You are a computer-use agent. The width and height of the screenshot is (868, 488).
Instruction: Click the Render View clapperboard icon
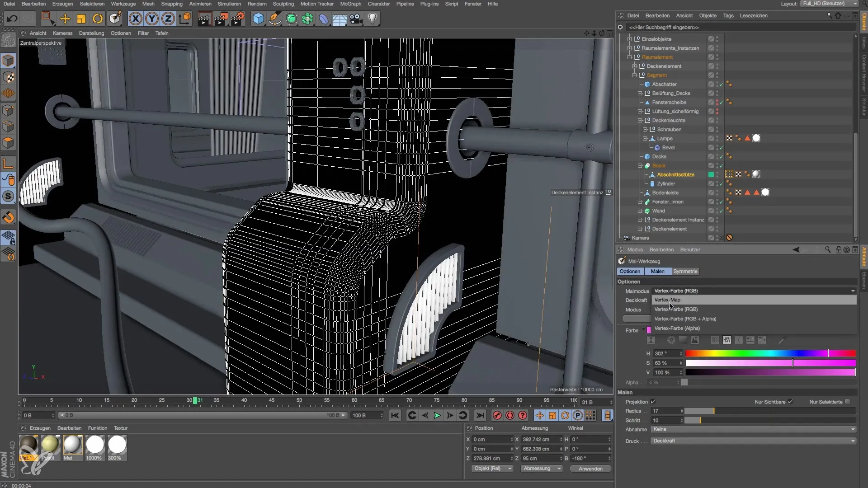[x=204, y=19]
